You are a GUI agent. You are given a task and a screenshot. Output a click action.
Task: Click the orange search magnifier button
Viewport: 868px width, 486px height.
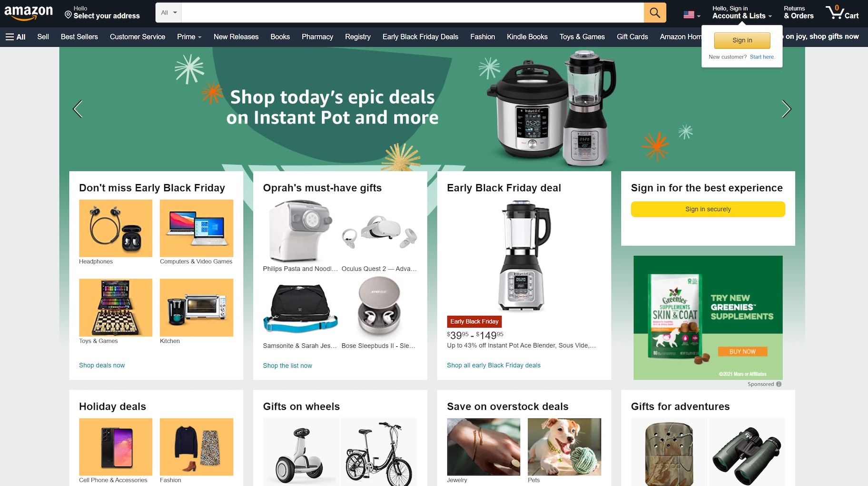coord(655,12)
